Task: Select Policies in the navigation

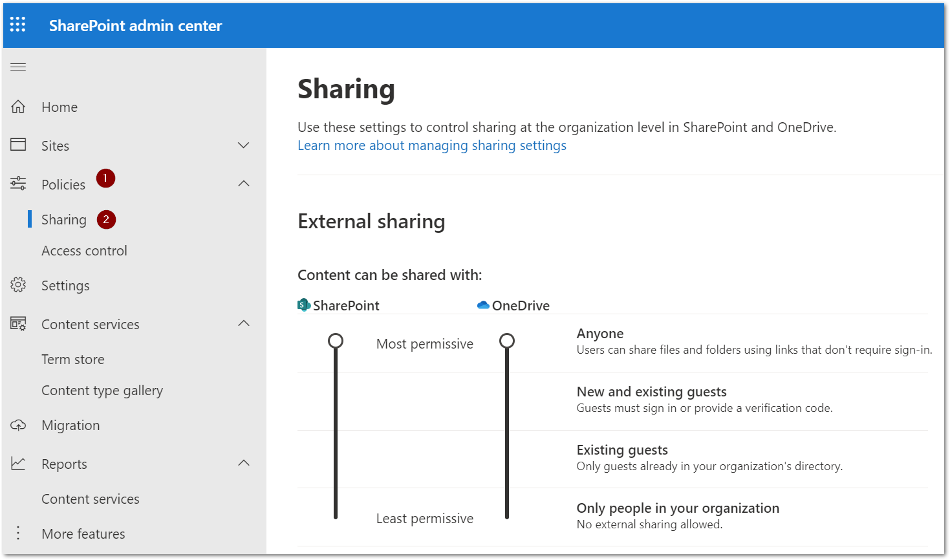Action: click(63, 185)
